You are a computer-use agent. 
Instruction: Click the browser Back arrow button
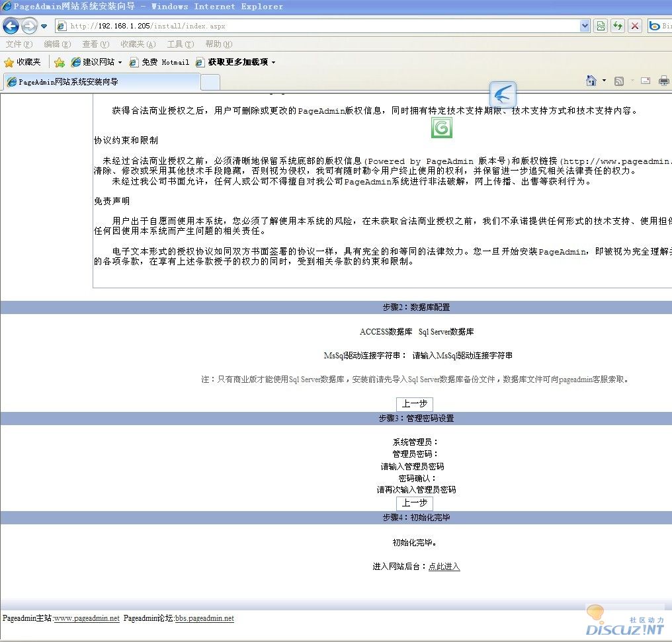coord(11,26)
